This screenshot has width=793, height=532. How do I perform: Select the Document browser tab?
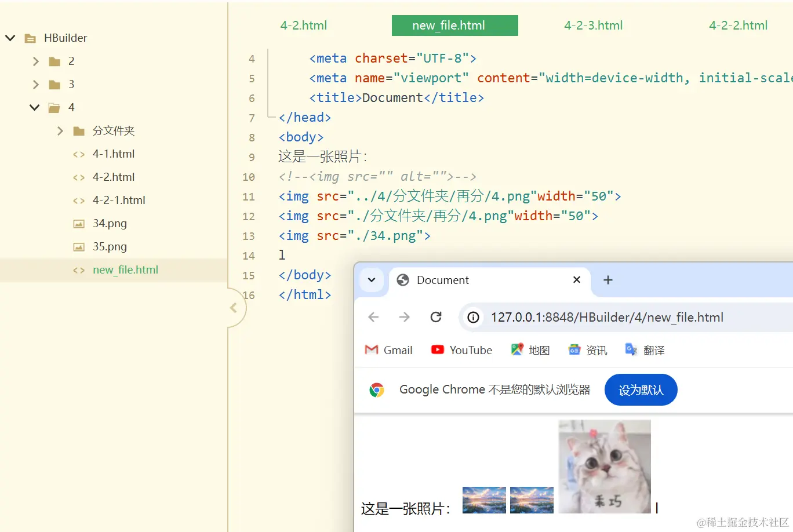coord(490,280)
